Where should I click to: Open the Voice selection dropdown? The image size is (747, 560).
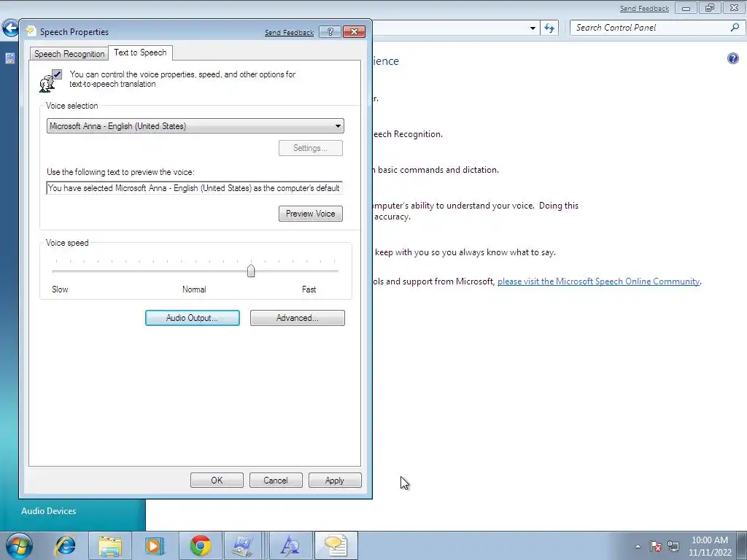coord(196,126)
